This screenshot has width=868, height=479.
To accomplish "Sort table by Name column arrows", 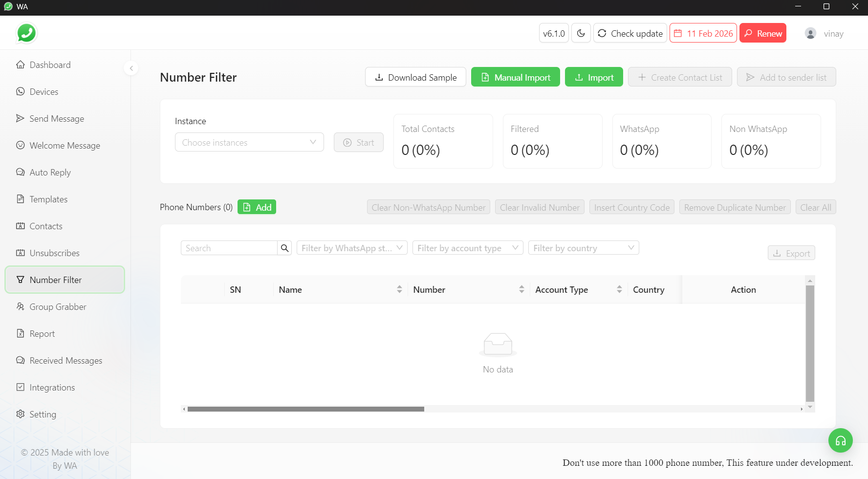I will coord(399,289).
